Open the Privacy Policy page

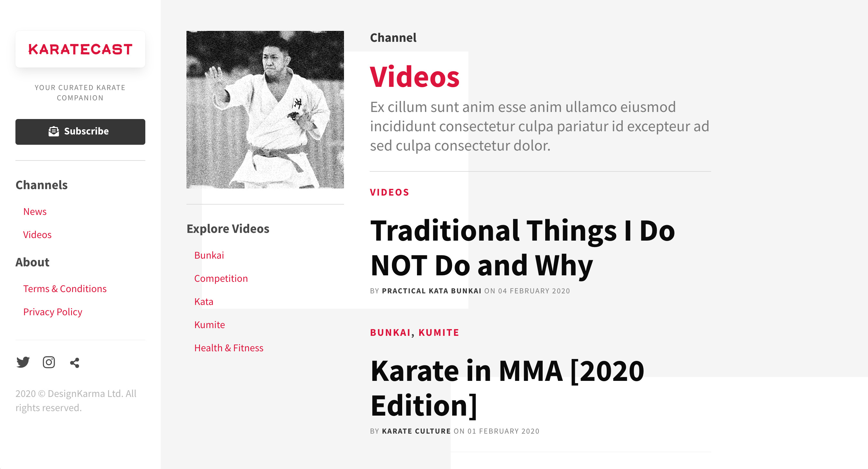[53, 312]
